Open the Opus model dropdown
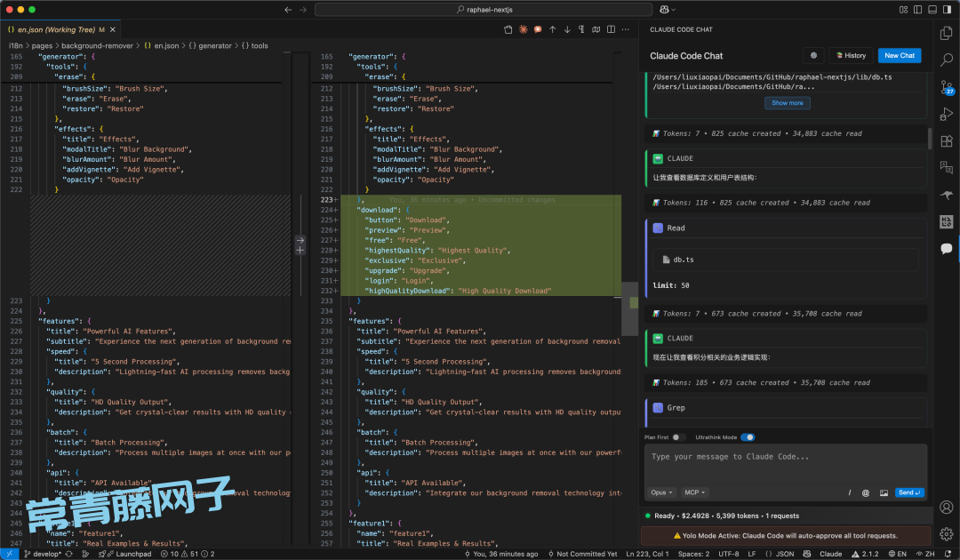 662,492
